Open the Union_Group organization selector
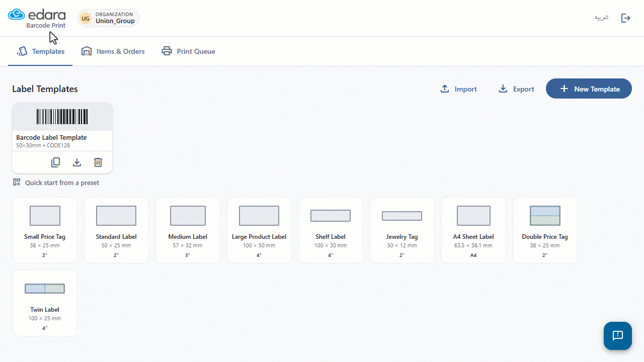Viewport: 644px width, 362px height. [108, 18]
